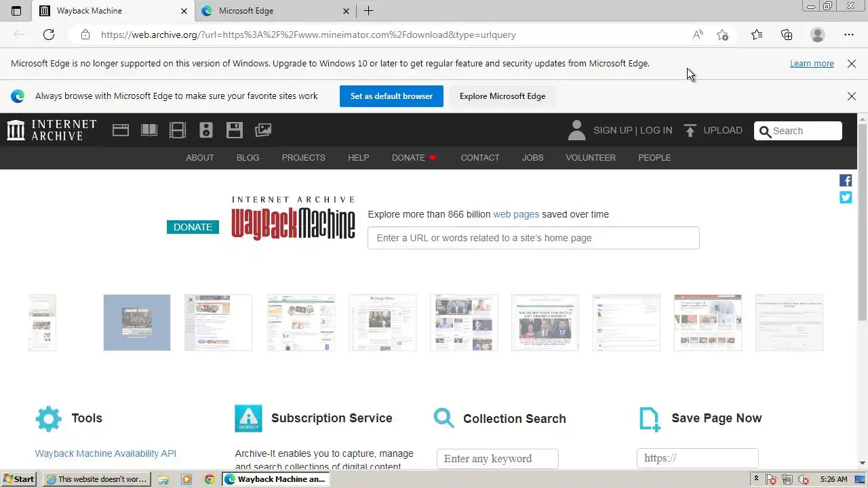Open the tab actions menu icon
Viewport: 868px width, 488px height.
[16, 11]
